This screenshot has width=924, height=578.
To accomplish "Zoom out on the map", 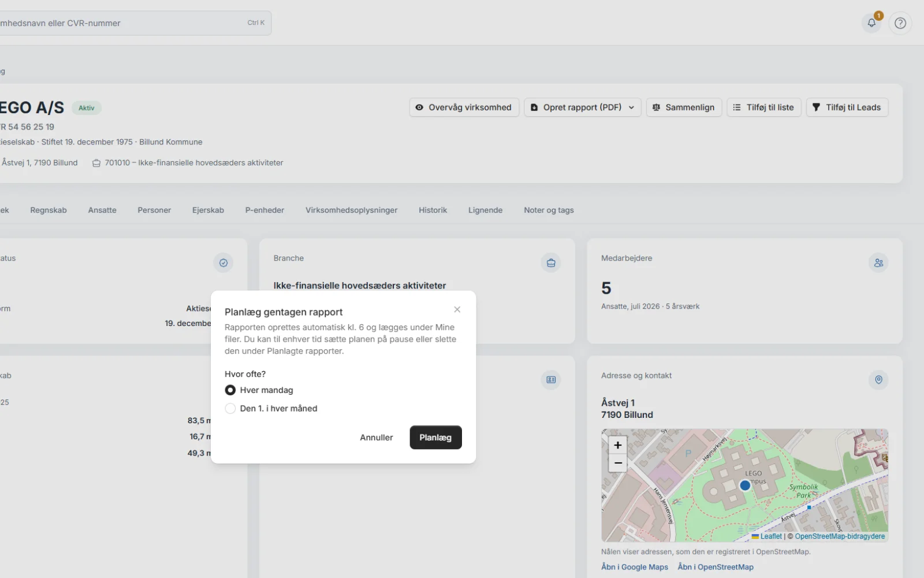I will coord(617,463).
